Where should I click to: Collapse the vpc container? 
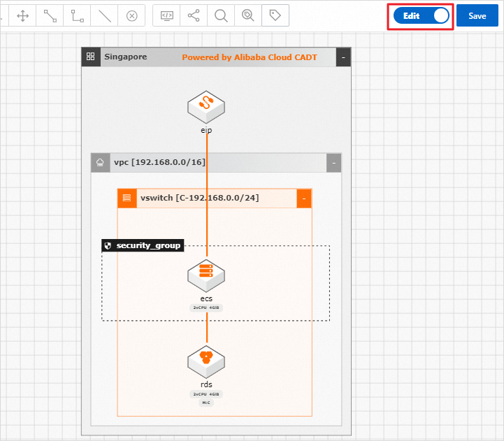pos(334,163)
